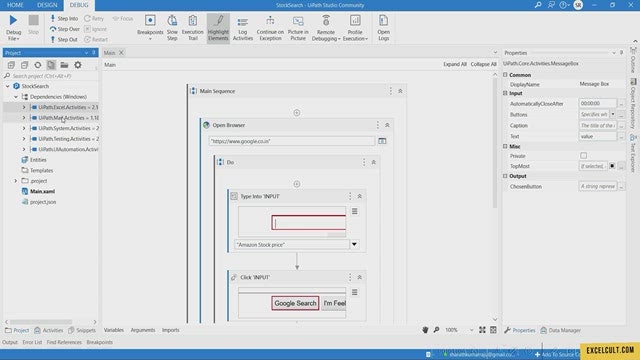Toggle Continue on Exception

click(270, 27)
